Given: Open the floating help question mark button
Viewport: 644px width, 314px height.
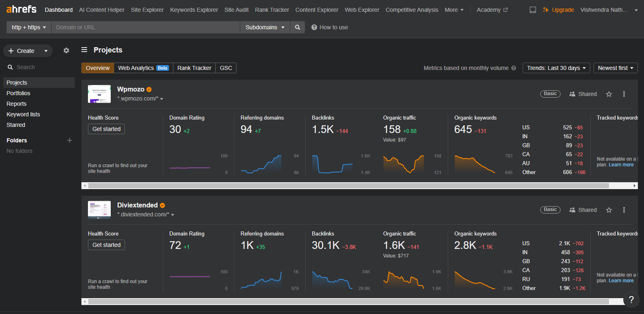Looking at the screenshot, I should pyautogui.click(x=631, y=300).
